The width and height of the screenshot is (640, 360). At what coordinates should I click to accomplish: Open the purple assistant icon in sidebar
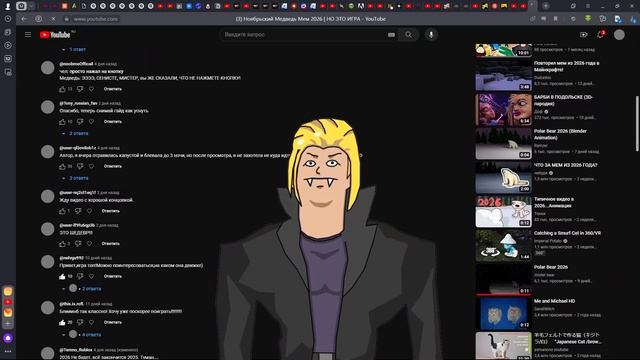coord(8,338)
